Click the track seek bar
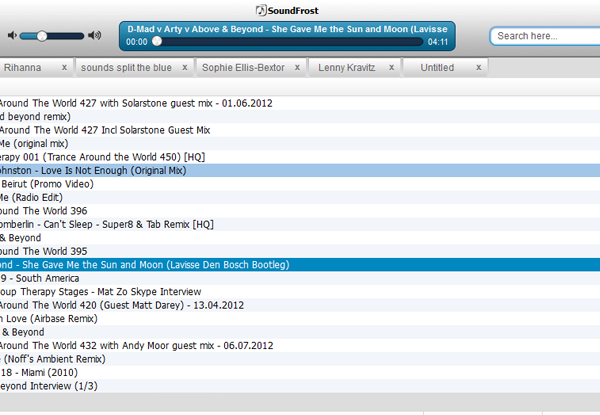 tap(287, 41)
